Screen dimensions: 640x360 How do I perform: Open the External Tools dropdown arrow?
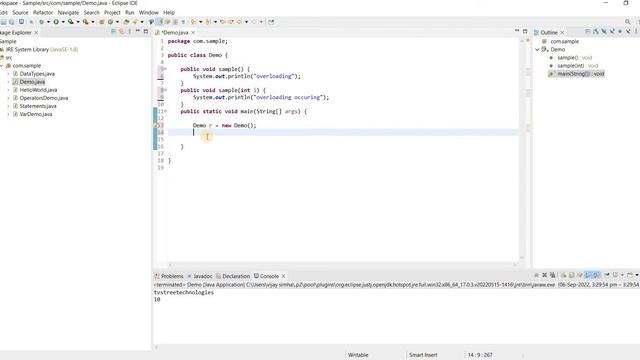pos(93,22)
